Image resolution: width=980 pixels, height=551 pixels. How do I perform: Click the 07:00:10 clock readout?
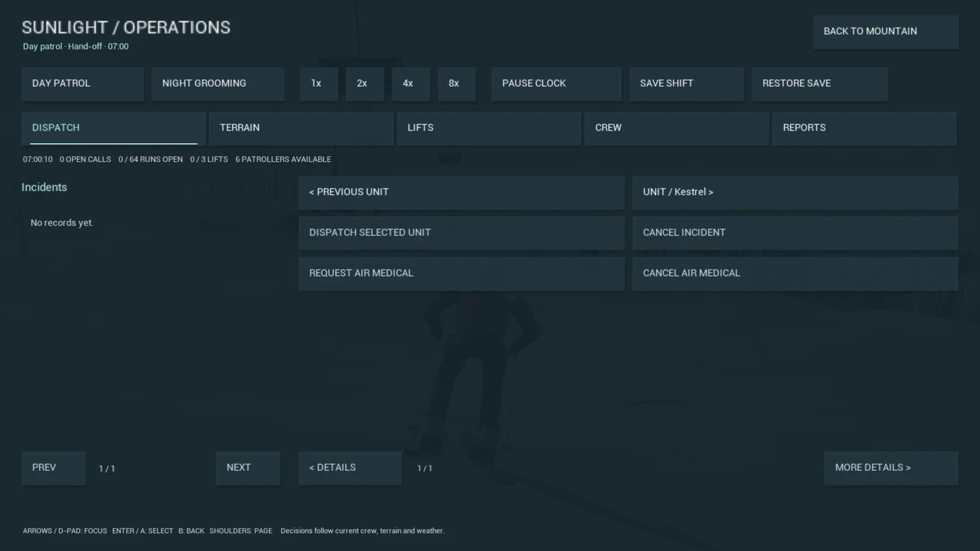tap(37, 159)
